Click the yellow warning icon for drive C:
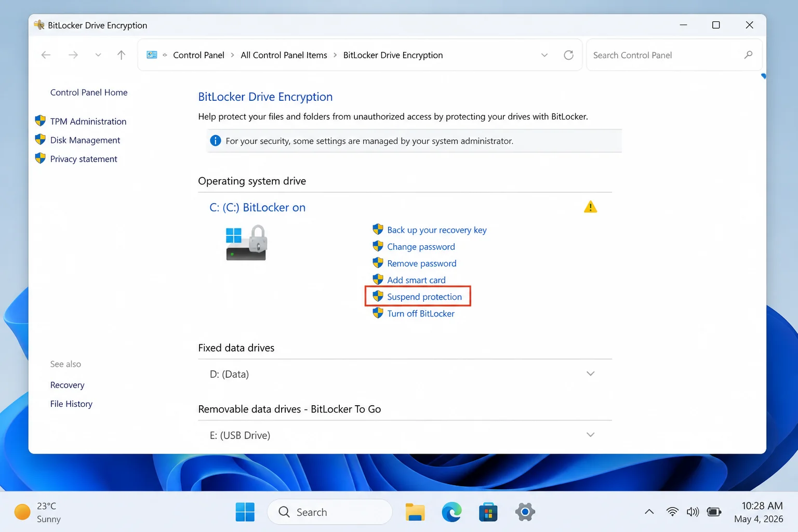798x532 pixels. (590, 207)
